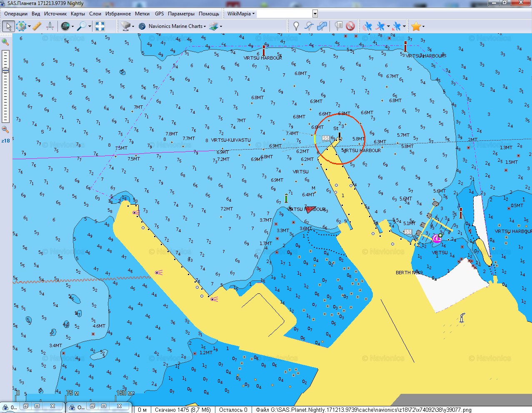
Task: Add a new placemark with pin tool
Action: coord(296,26)
